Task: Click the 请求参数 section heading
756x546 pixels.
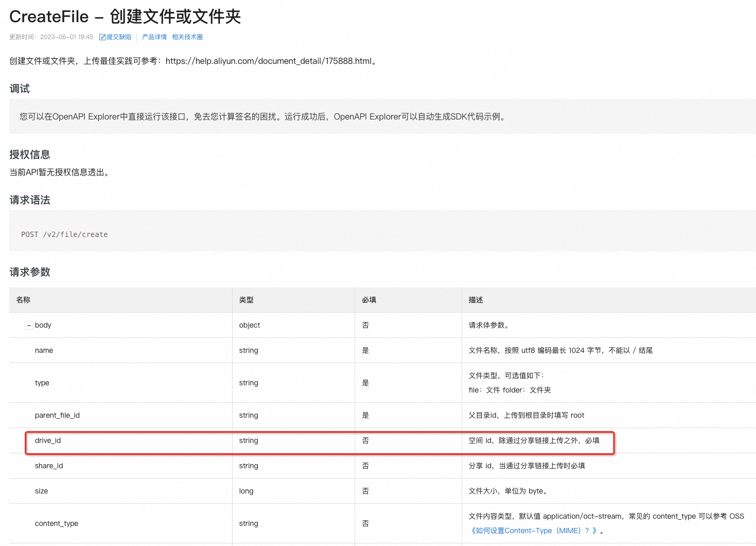Action: coord(30,272)
